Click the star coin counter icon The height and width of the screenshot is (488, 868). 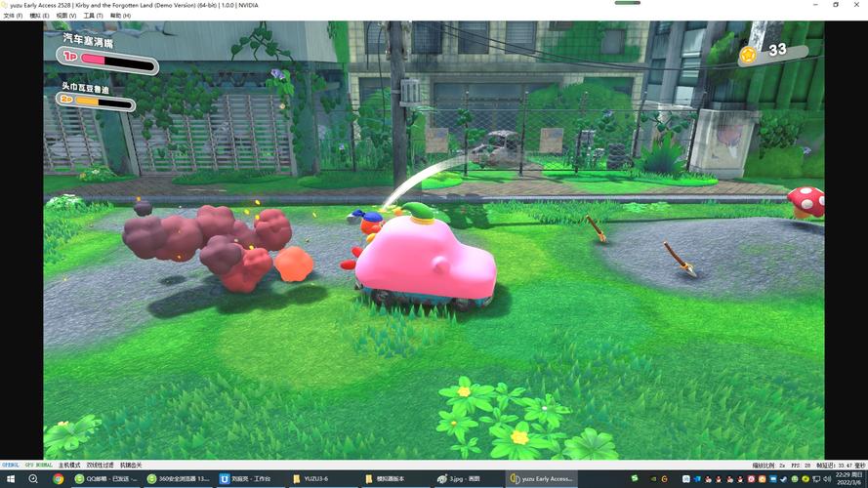[x=748, y=55]
